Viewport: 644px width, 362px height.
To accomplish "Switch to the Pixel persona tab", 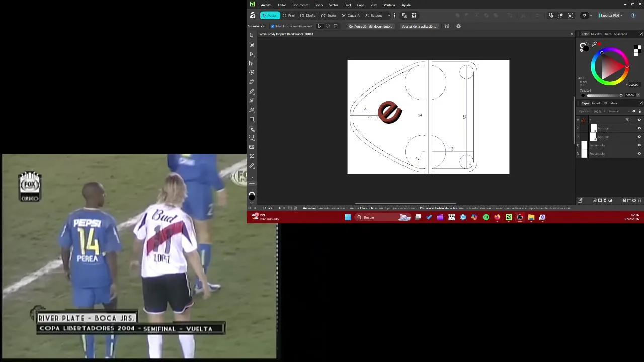I will tap(289, 16).
